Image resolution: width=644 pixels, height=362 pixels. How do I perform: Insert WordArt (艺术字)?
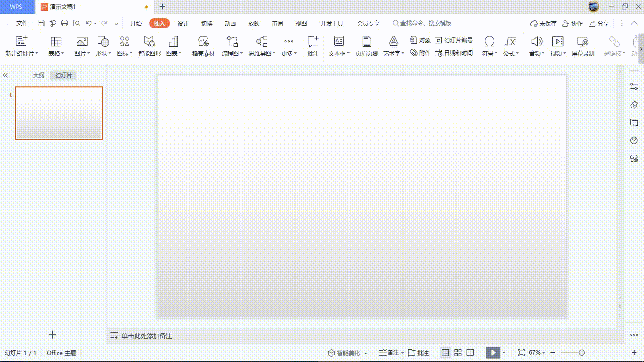coord(394,46)
